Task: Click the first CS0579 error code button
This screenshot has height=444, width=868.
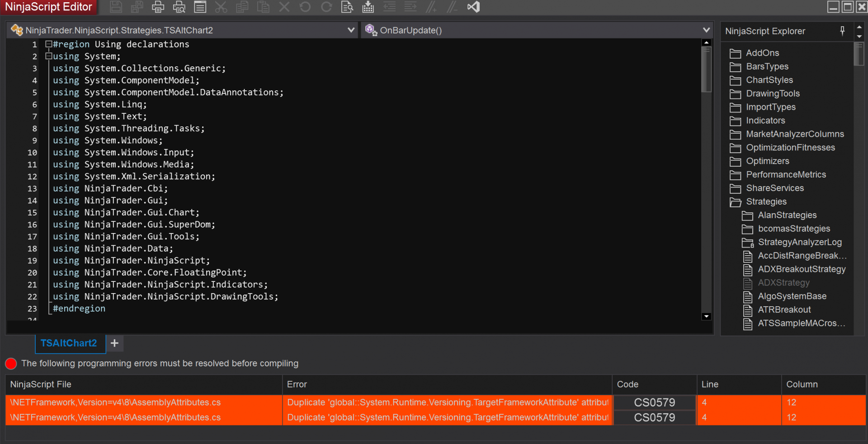Action: pyautogui.click(x=654, y=402)
